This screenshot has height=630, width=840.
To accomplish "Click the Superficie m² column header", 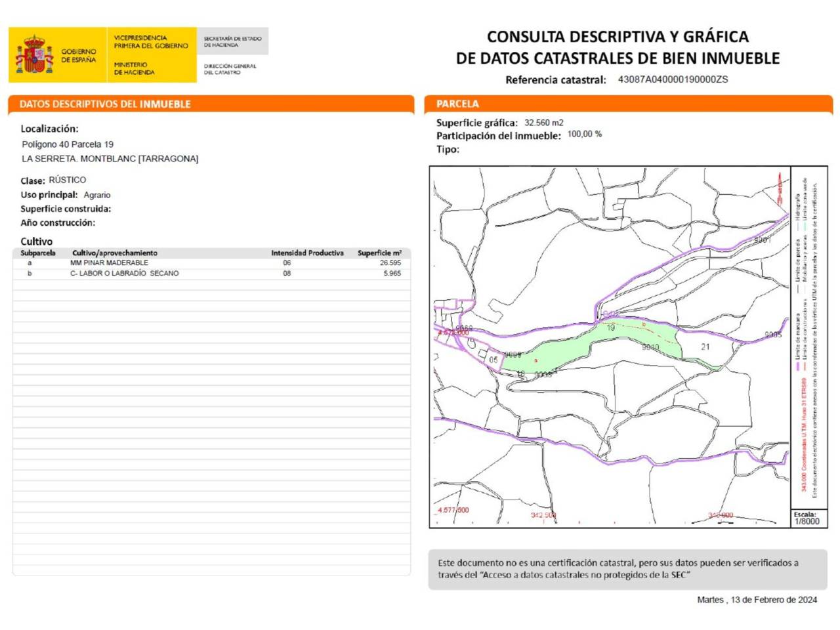I will click(379, 253).
